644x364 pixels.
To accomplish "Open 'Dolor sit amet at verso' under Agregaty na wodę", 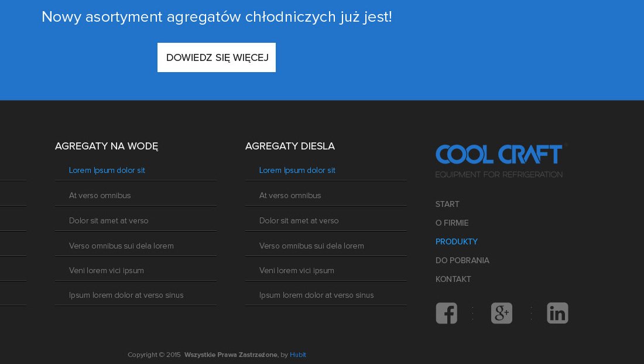I will coord(108,220).
